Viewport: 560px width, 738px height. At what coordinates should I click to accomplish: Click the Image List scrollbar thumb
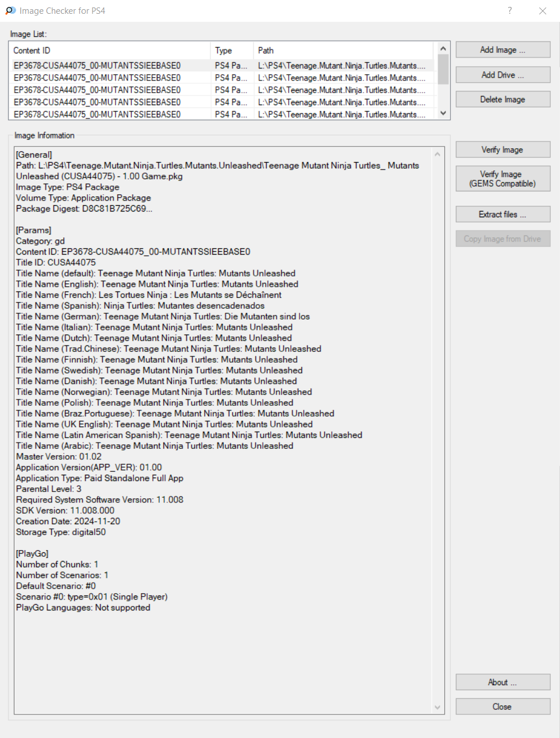[x=443, y=70]
